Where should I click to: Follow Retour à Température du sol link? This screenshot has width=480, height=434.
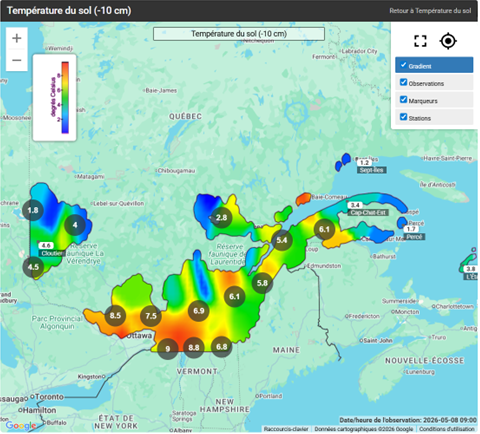(430, 11)
